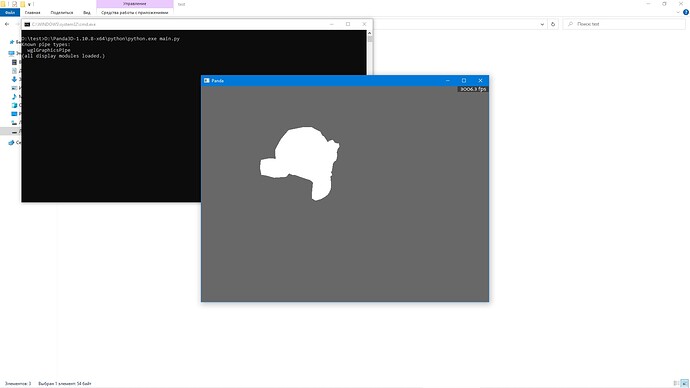Select the Вид ribbon tab
Image resolution: width=690 pixels, height=388 pixels.
87,12
